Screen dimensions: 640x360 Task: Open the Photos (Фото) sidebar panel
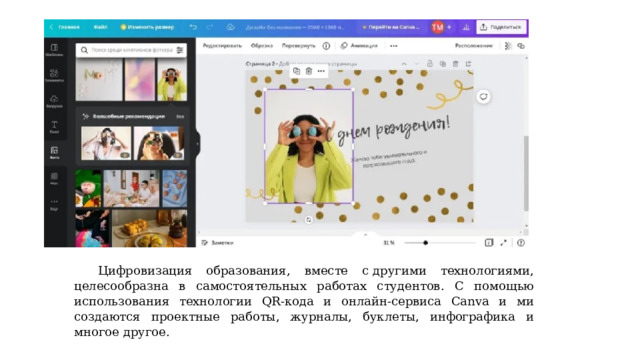[54, 152]
